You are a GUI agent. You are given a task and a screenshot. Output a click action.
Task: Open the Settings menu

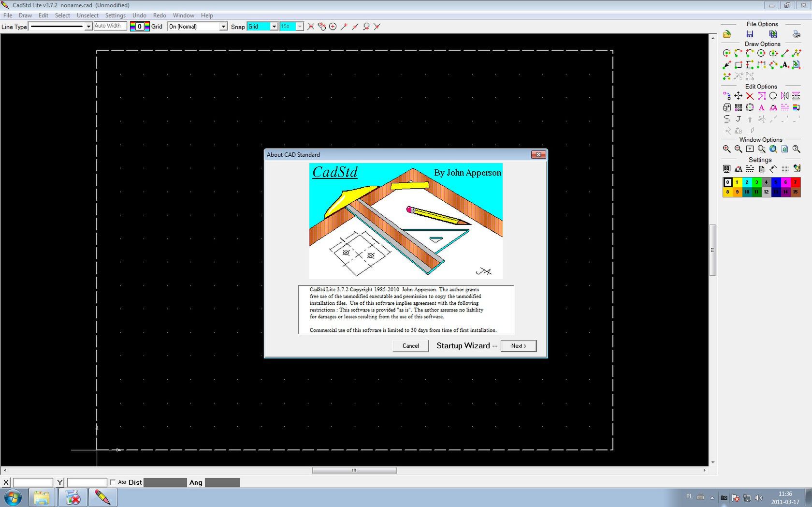point(116,15)
